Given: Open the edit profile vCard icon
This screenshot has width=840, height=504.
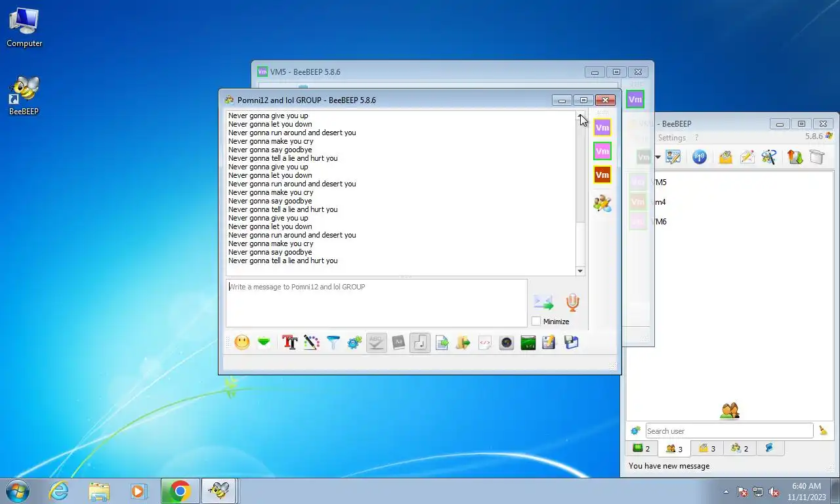Looking at the screenshot, I should (x=673, y=157).
